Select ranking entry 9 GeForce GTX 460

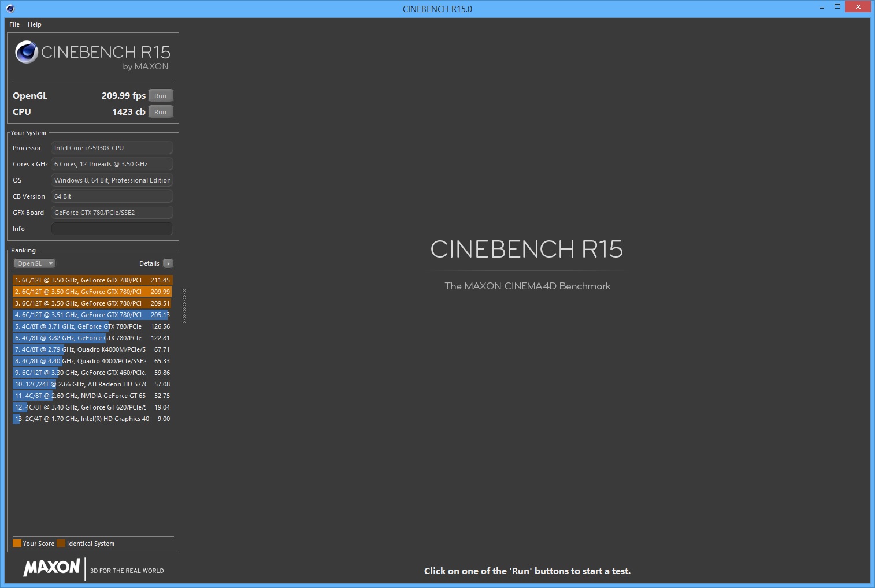pos(92,373)
